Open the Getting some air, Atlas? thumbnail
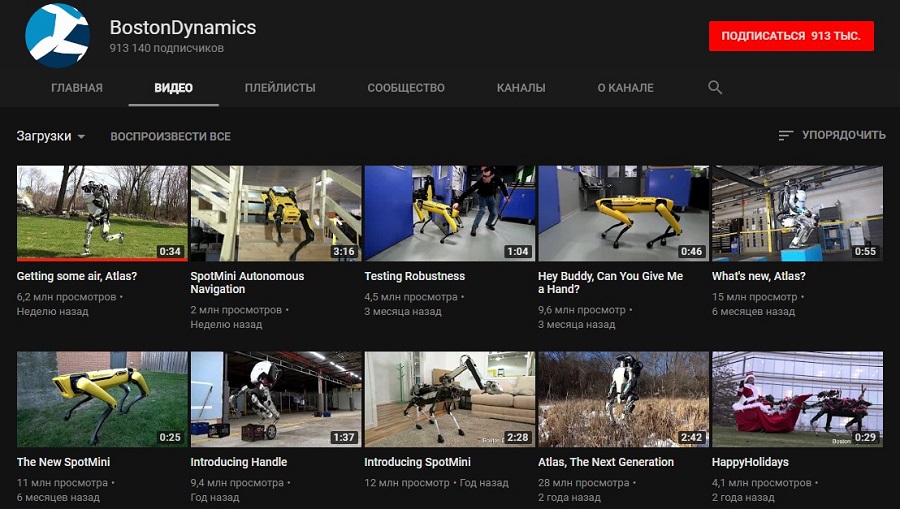The height and width of the screenshot is (509, 900). click(102, 213)
